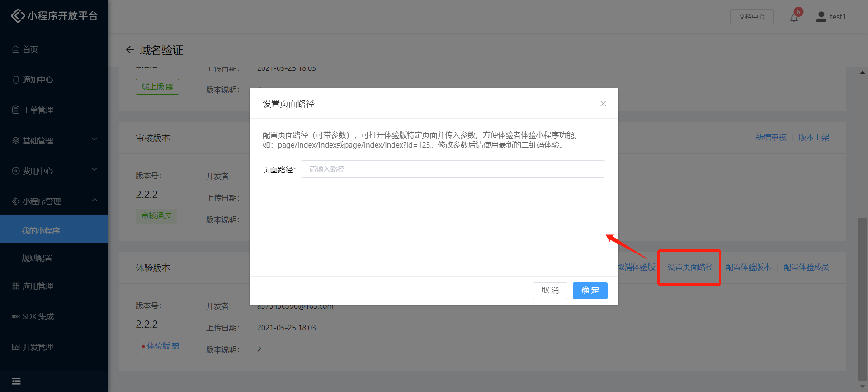Click the 费用中心 coin icon
Image resolution: width=868 pixels, height=392 pixels.
[16, 171]
